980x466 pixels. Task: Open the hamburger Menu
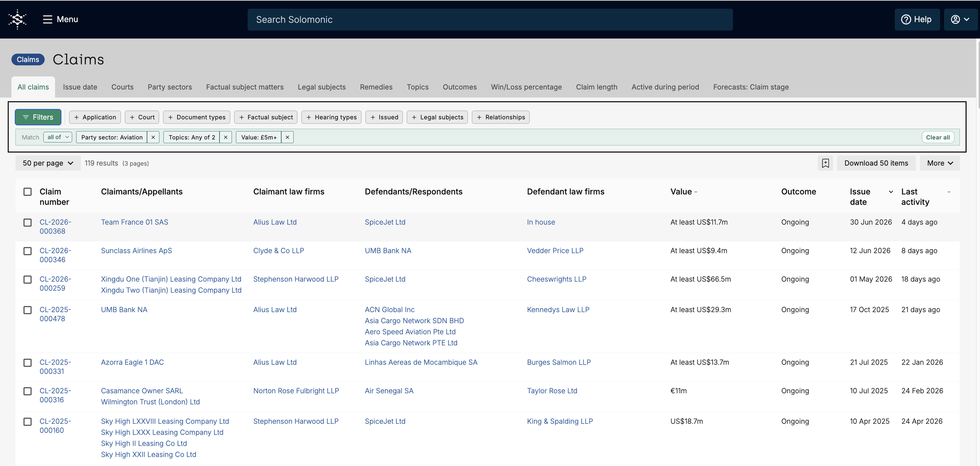[60, 20]
